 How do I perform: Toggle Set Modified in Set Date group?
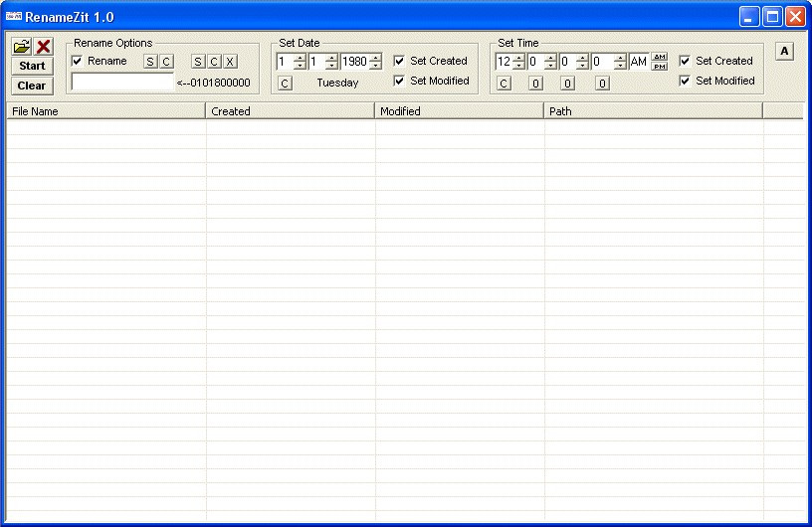[x=399, y=81]
